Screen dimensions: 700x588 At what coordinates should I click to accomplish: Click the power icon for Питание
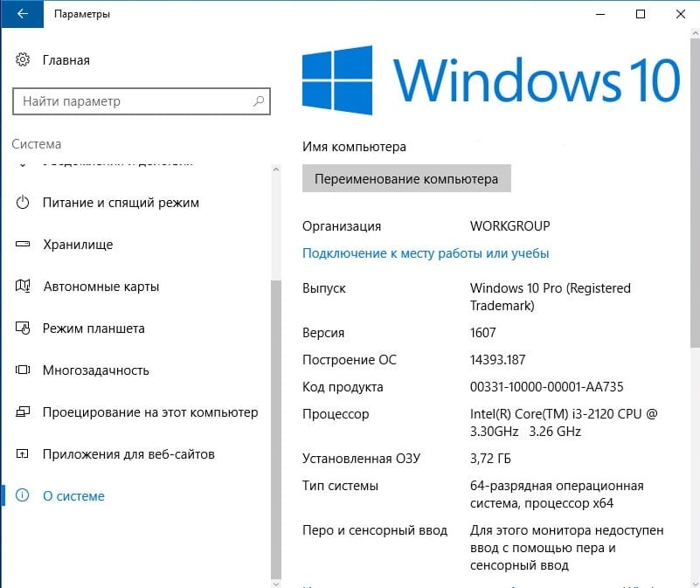(23, 203)
